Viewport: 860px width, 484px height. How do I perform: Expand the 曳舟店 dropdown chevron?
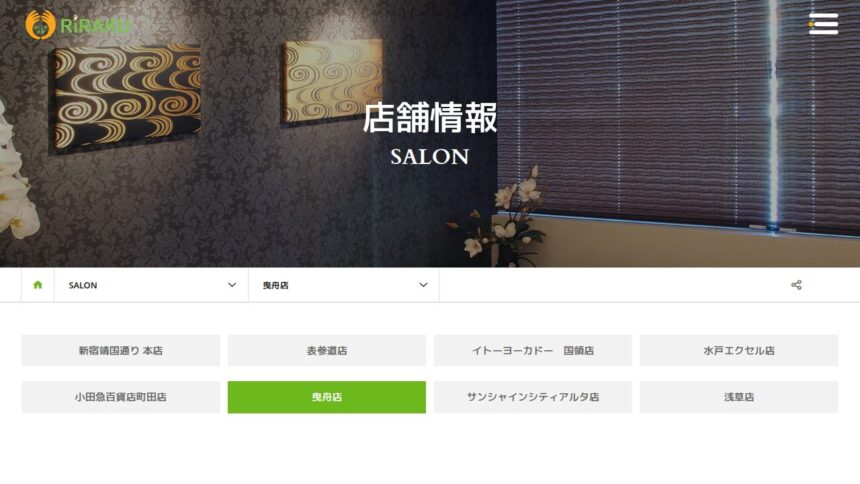[423, 285]
